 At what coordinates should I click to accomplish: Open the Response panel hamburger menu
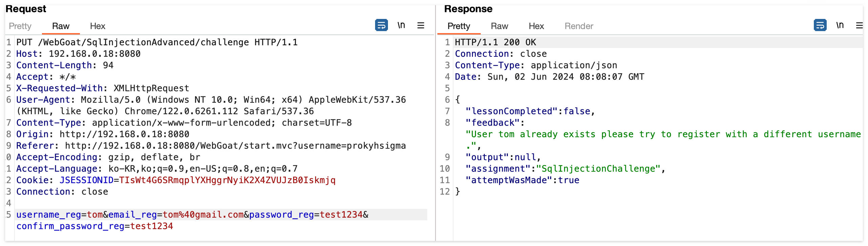[859, 25]
